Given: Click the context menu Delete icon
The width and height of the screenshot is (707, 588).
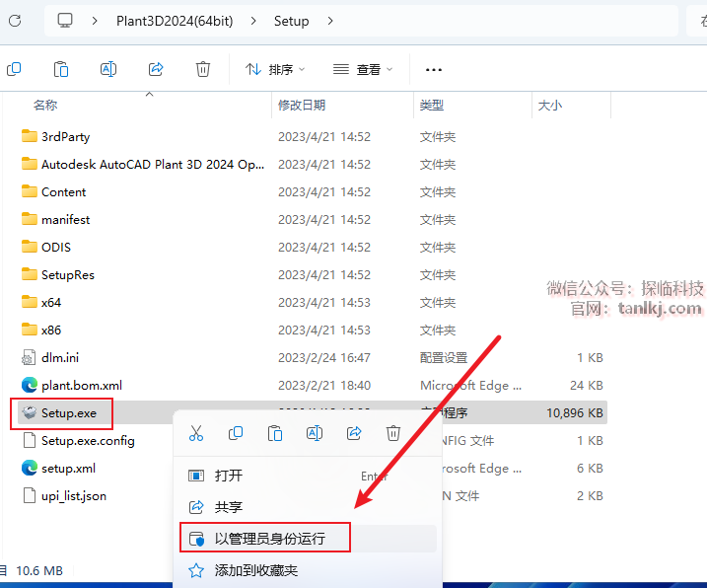Looking at the screenshot, I should click(x=393, y=433).
